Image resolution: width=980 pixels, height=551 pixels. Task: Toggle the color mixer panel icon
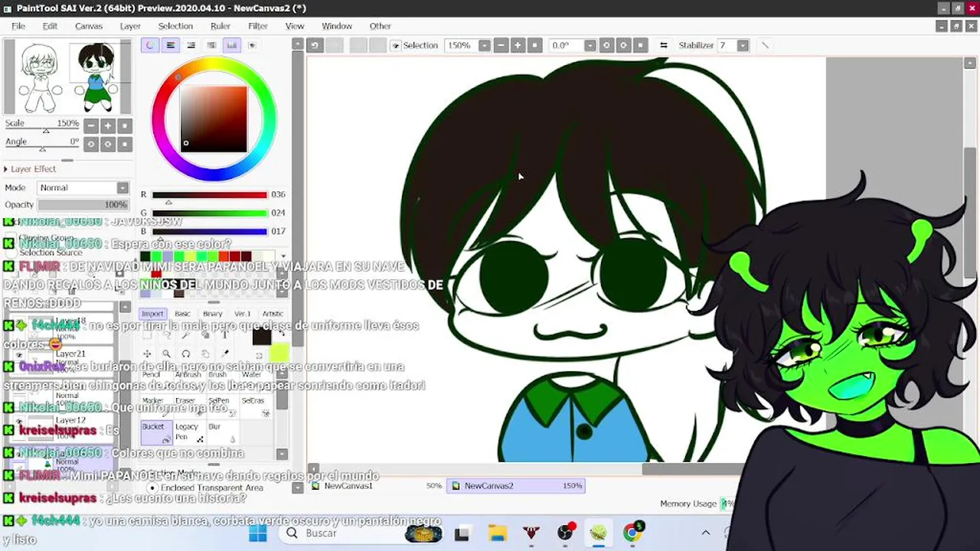pyautogui.click(x=211, y=45)
